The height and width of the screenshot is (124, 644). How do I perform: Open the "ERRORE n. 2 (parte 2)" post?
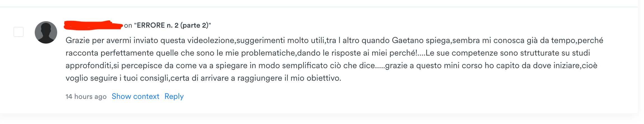[172, 25]
